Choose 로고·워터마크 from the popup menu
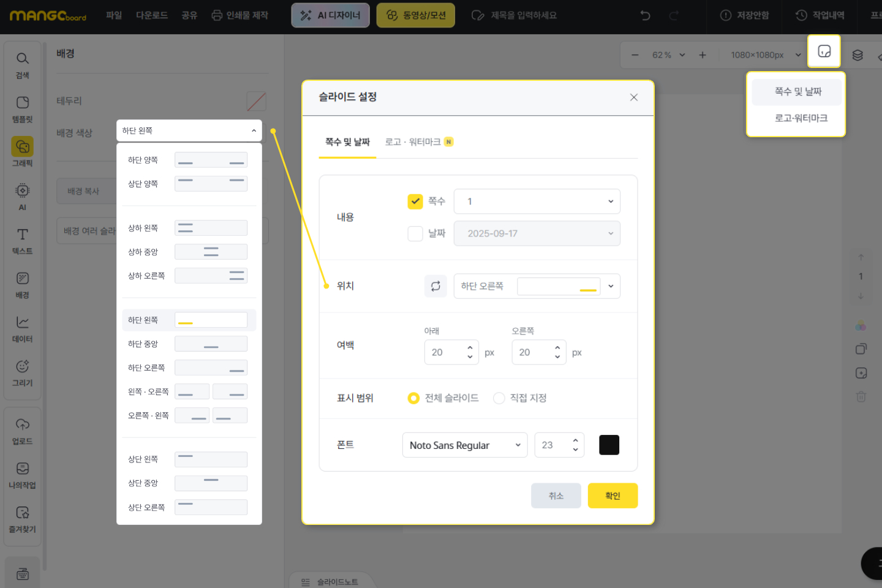 click(x=801, y=118)
